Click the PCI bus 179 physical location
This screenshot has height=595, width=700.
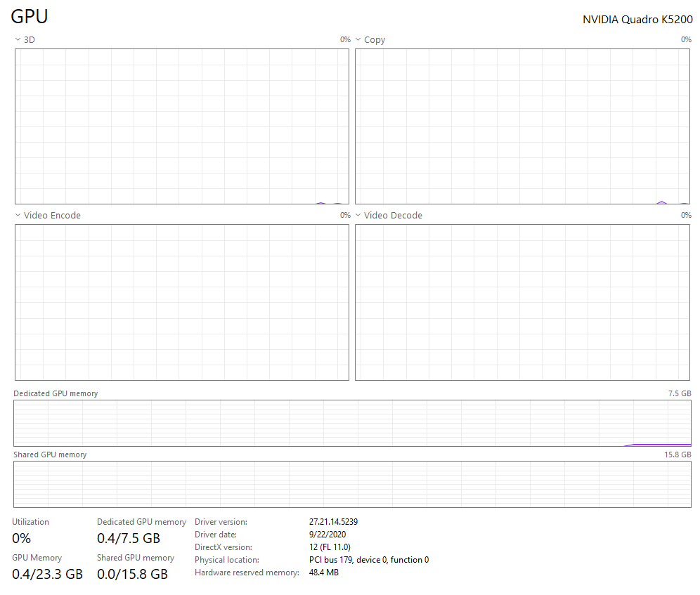click(x=368, y=560)
